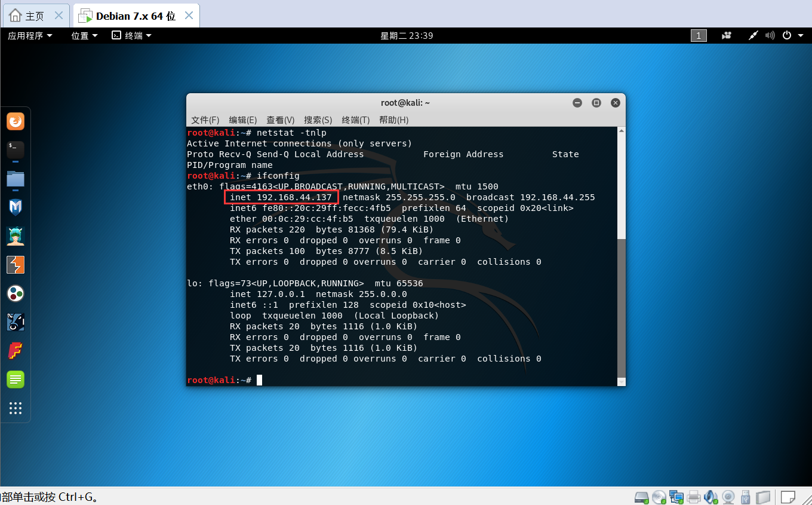Click the USB device status icon
Screen dimensions: 812x505
pos(746,497)
